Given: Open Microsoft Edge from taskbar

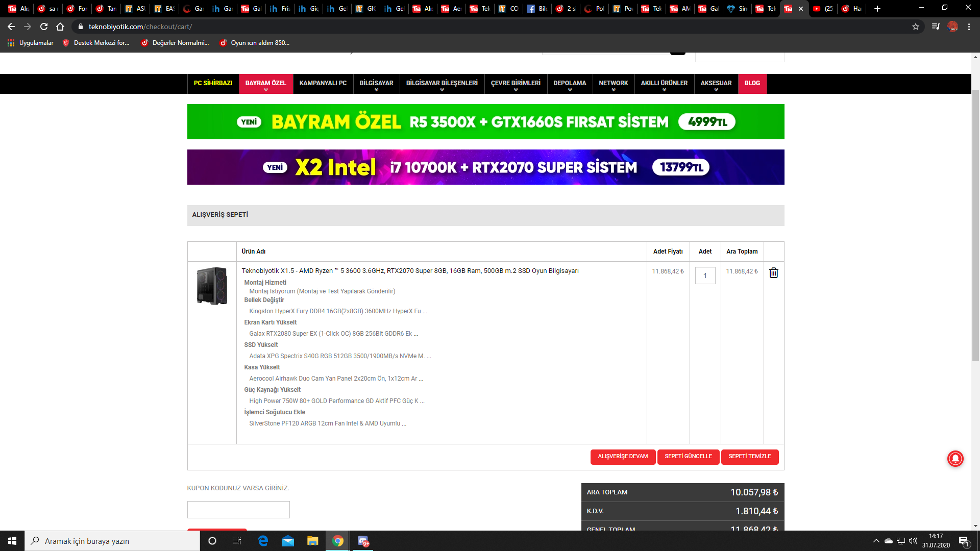Looking at the screenshot, I should point(263,541).
